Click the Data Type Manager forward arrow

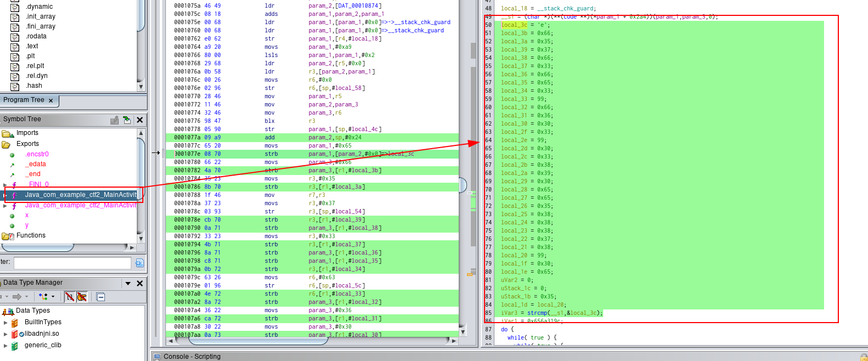click(16, 297)
